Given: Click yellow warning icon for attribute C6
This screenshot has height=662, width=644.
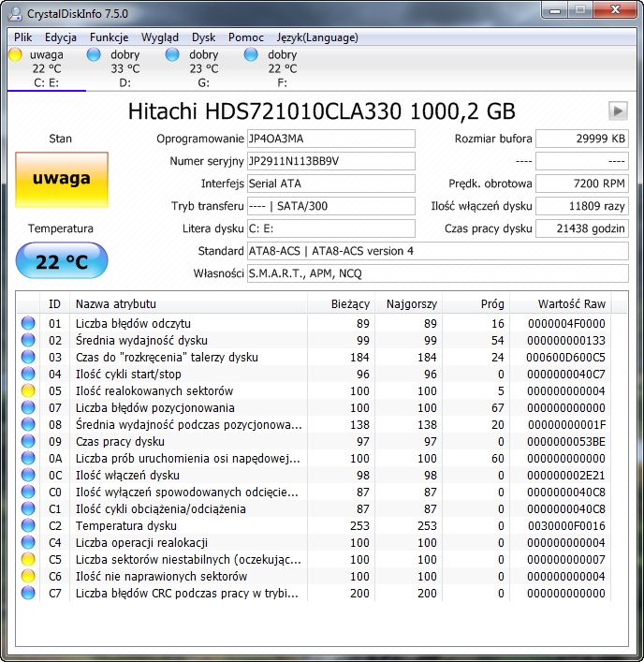Looking at the screenshot, I should click(28, 576).
